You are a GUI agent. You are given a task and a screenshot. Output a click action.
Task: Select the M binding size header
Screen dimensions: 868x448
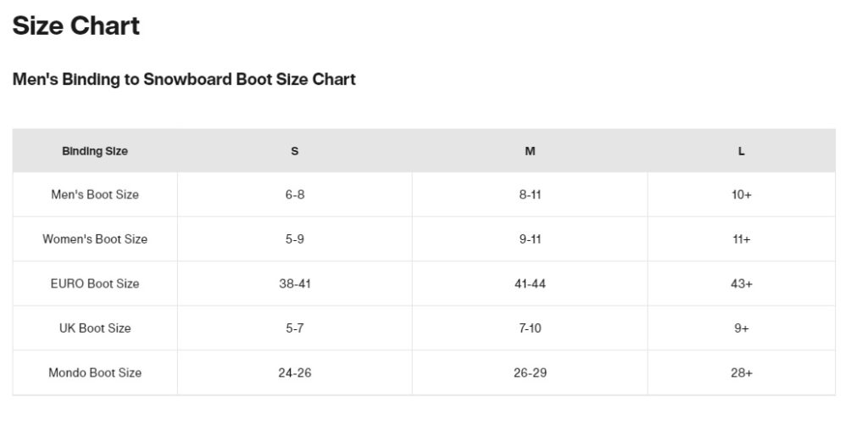(x=530, y=151)
